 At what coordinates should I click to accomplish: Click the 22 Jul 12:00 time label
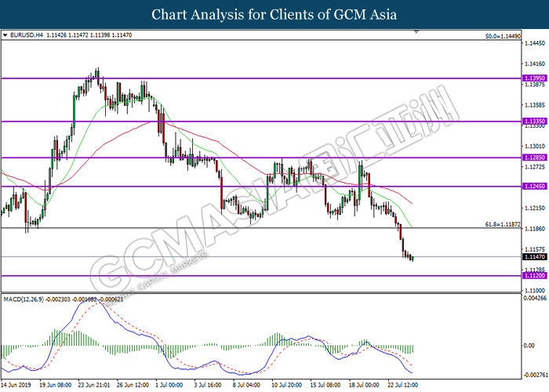tap(402, 385)
